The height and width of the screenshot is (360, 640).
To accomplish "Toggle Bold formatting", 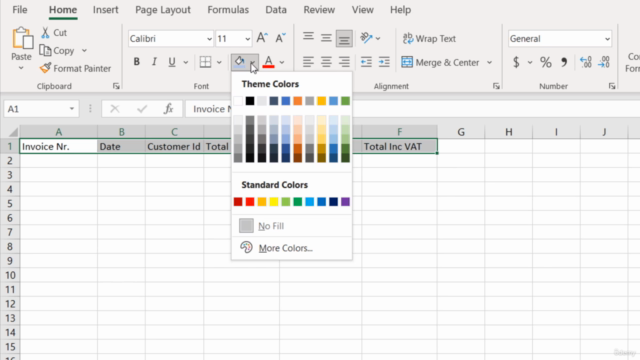I will coord(137,62).
